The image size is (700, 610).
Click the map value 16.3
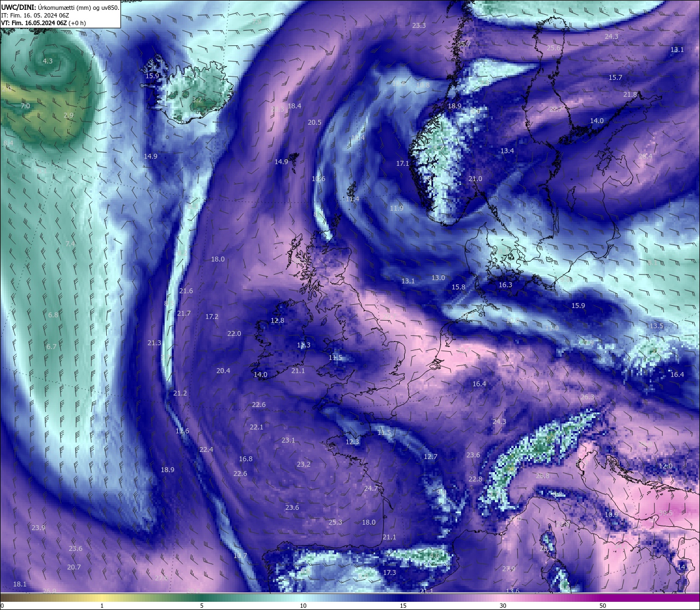[505, 284]
